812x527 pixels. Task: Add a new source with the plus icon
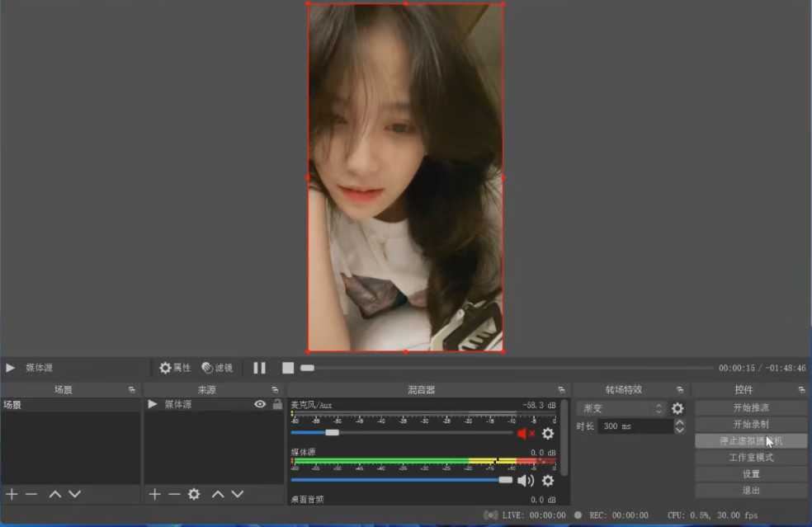pos(154,494)
